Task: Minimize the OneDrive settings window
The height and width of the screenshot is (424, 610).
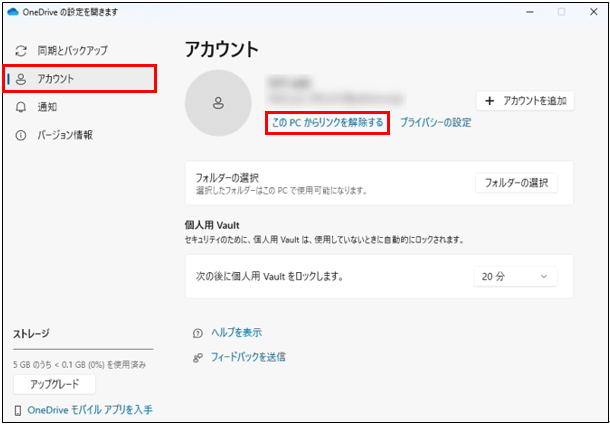Action: [529, 12]
